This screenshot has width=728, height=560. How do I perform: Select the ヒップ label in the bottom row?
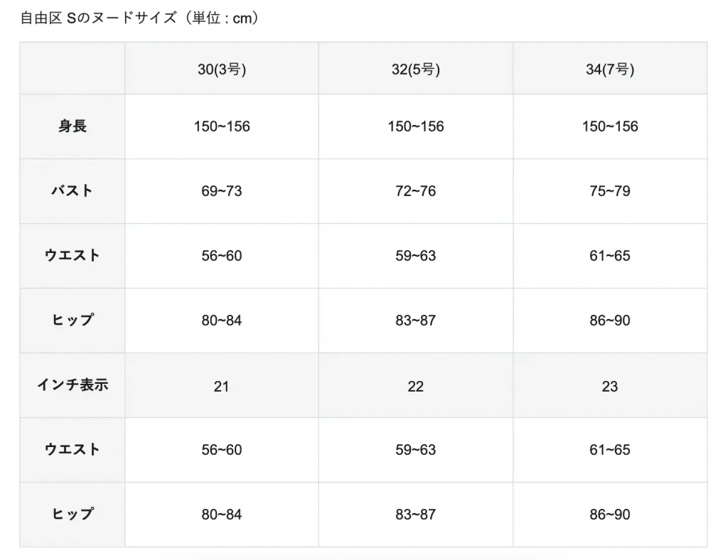click(73, 514)
